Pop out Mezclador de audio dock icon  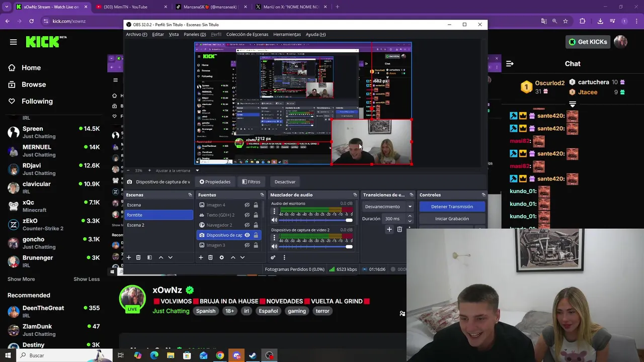pyautogui.click(x=355, y=195)
